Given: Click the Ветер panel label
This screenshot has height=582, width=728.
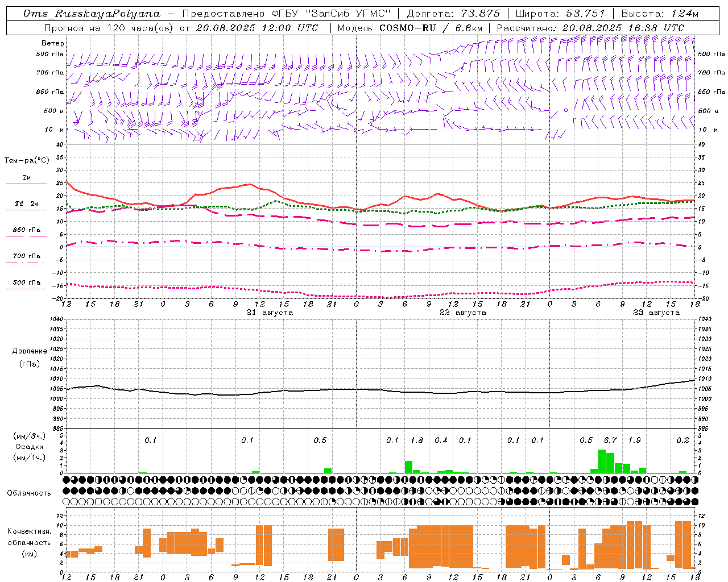Looking at the screenshot, I should [x=53, y=43].
